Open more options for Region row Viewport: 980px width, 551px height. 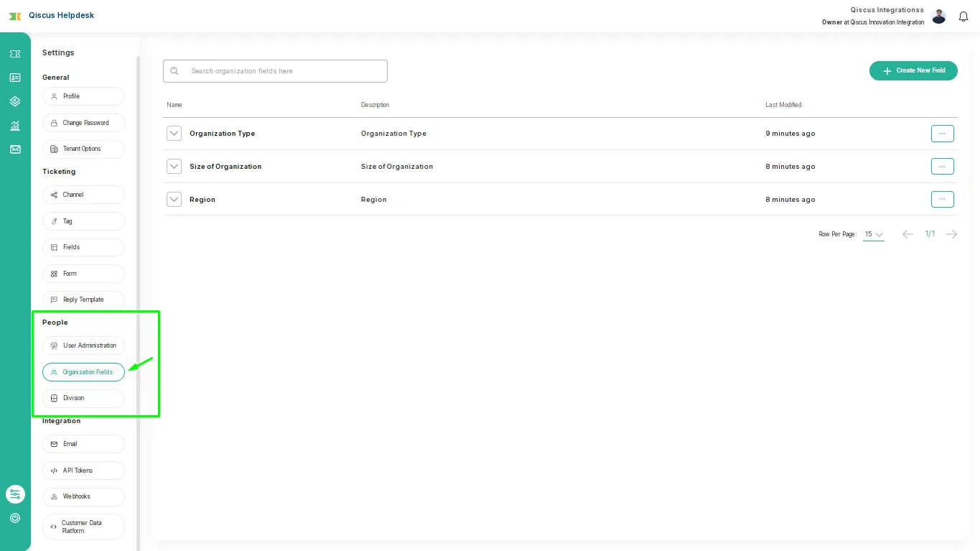tap(942, 199)
